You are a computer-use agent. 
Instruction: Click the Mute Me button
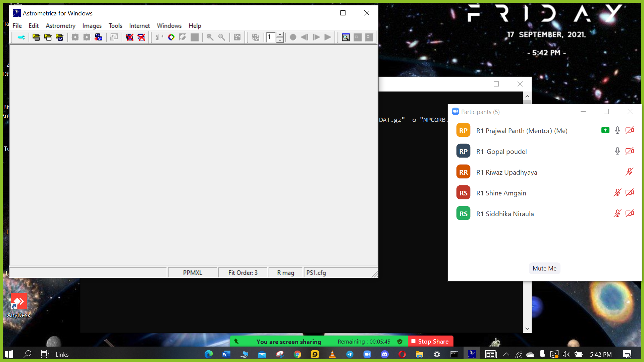pos(544,268)
